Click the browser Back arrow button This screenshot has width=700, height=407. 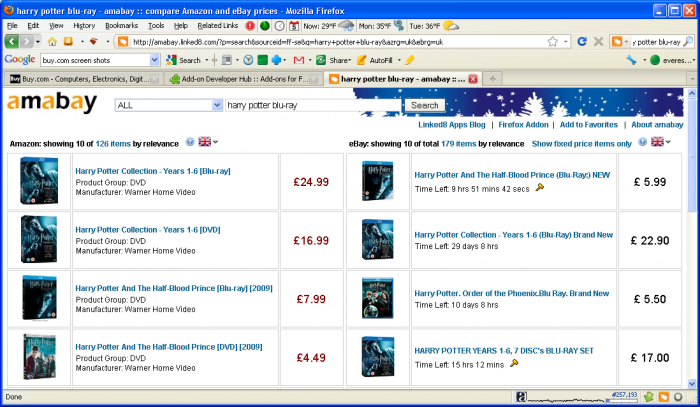[12, 42]
